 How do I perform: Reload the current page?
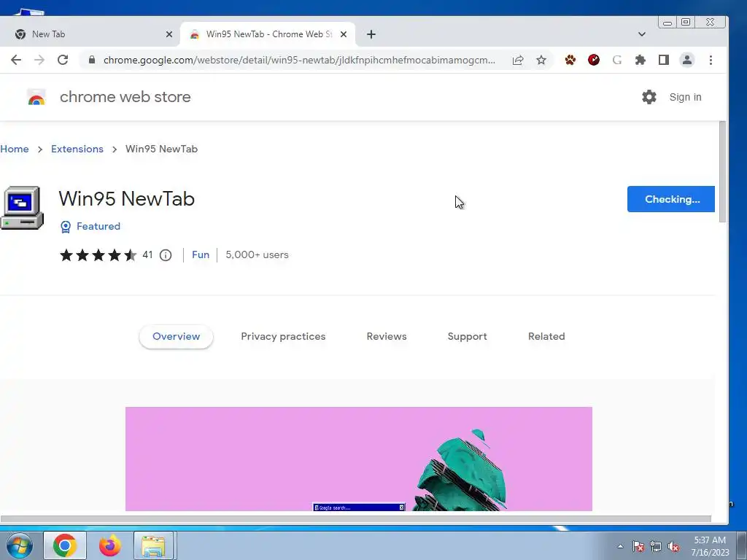(63, 60)
